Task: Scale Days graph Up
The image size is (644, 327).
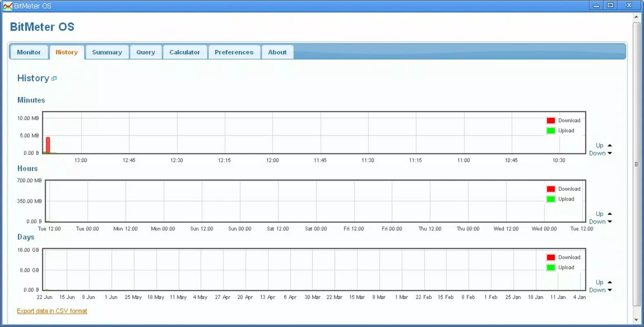Action: click(604, 282)
